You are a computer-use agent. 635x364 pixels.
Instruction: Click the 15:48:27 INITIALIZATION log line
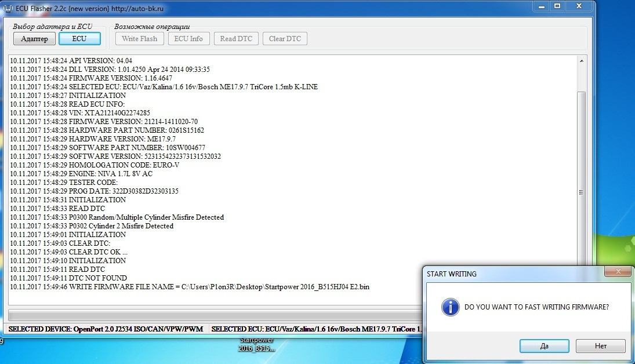pos(68,96)
